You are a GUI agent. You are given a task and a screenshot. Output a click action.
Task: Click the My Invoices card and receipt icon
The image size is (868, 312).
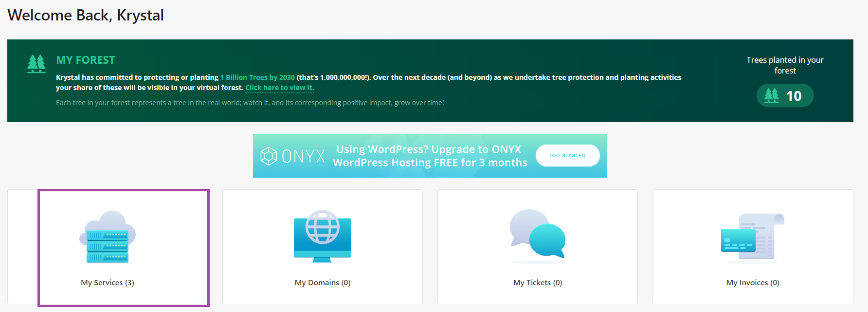(753, 237)
